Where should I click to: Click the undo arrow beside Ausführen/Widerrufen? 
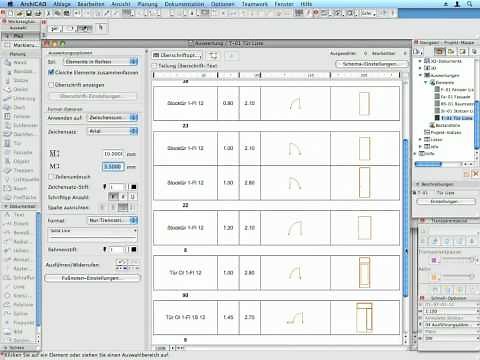point(121,262)
